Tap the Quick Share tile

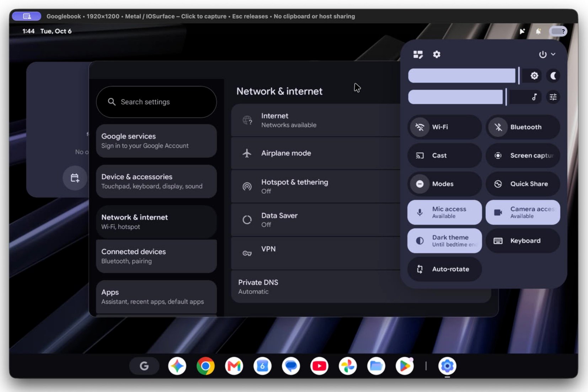(523, 184)
